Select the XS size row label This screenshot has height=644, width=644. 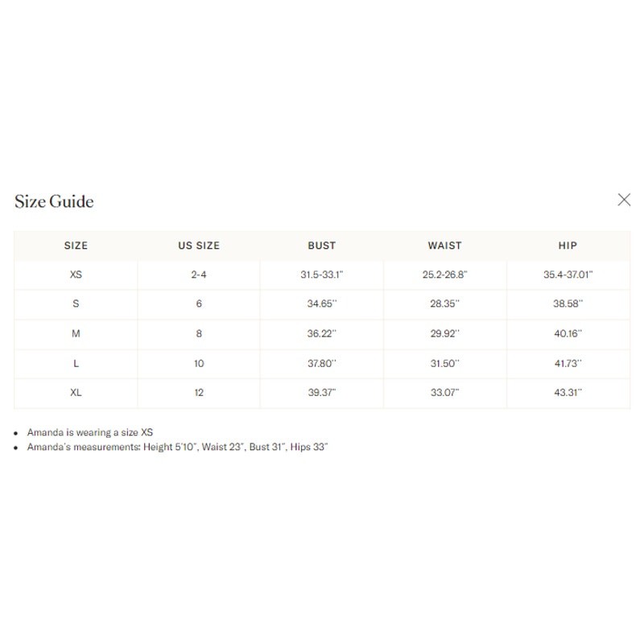(x=76, y=275)
